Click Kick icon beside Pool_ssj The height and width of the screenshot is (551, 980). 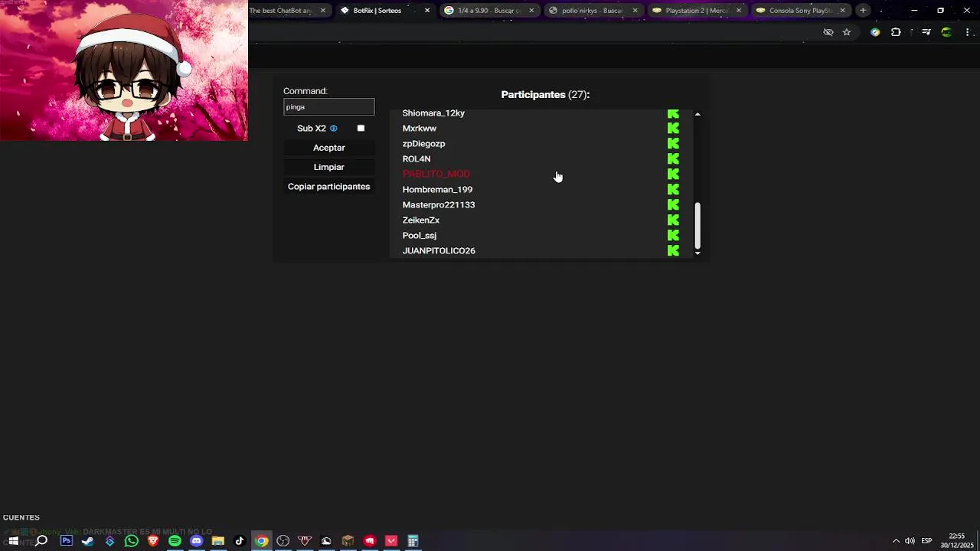pyautogui.click(x=673, y=236)
